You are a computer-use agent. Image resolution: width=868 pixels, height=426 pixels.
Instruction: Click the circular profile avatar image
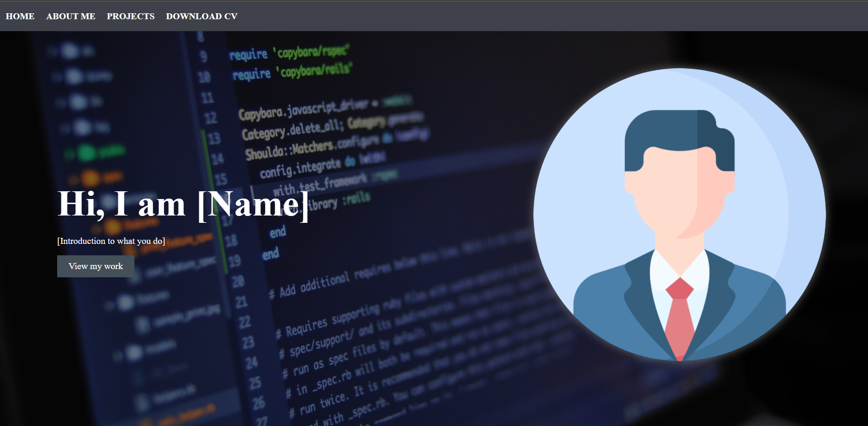679,215
